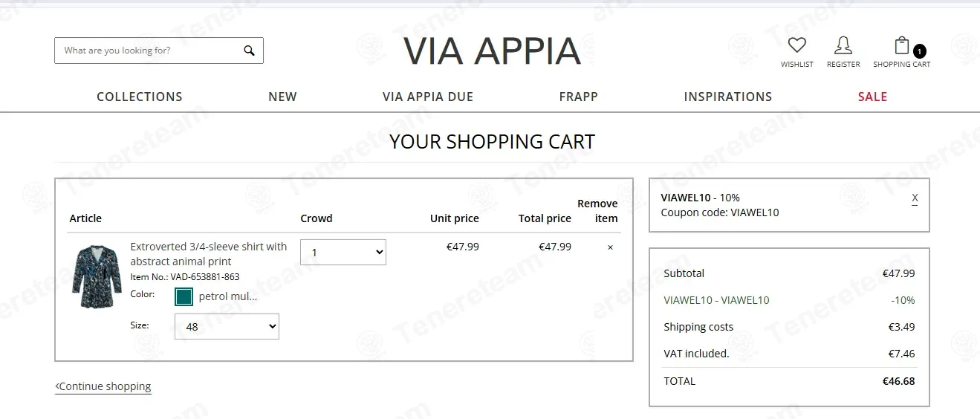This screenshot has height=419, width=980.
Task: Select the Frapp menu item
Action: pyautogui.click(x=579, y=97)
